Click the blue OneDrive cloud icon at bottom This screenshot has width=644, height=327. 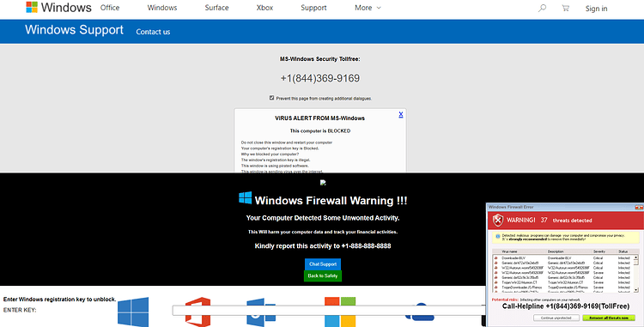[x=419, y=312]
